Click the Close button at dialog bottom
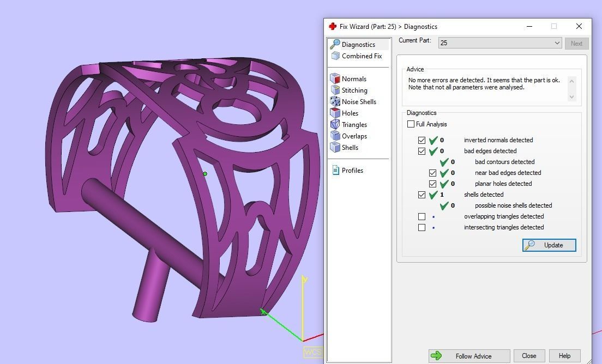The image size is (602, 364). coord(529,356)
